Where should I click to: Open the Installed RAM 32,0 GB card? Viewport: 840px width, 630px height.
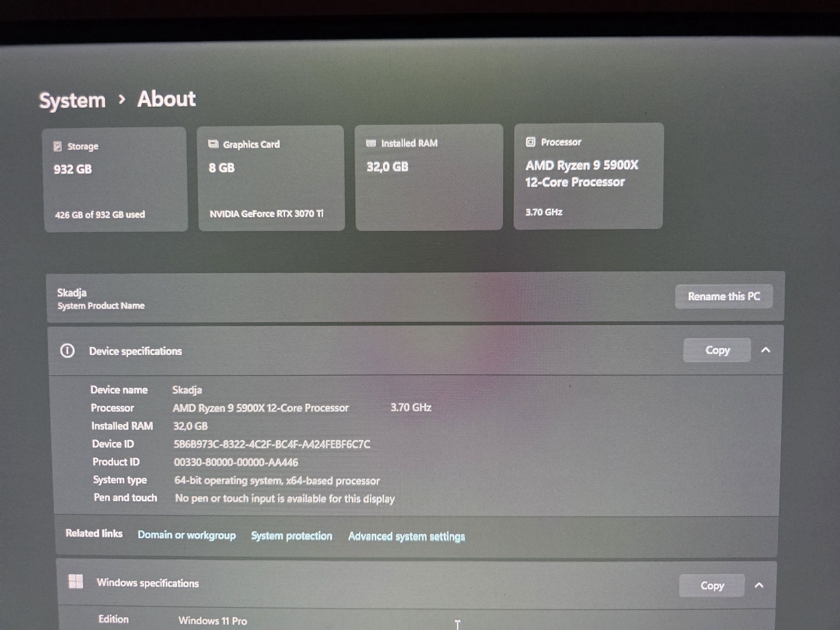[429, 177]
